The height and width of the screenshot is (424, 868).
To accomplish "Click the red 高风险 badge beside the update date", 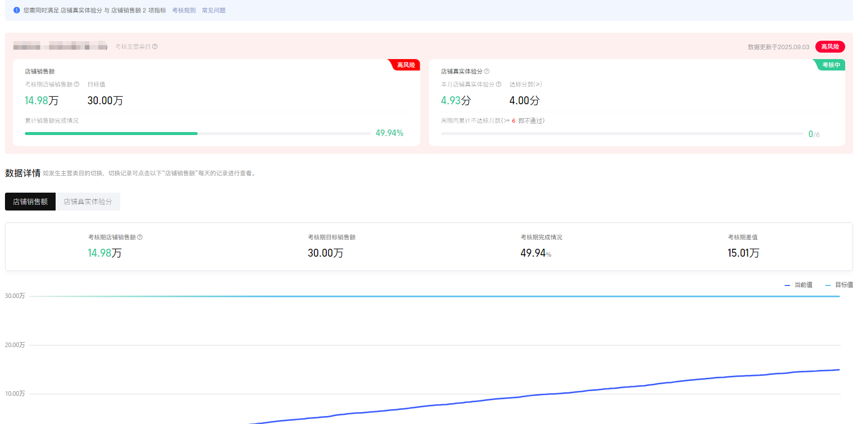I will click(830, 47).
